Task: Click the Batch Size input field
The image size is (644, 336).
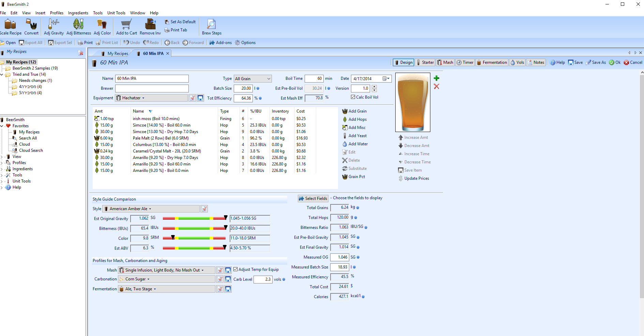Action: pyautogui.click(x=243, y=88)
